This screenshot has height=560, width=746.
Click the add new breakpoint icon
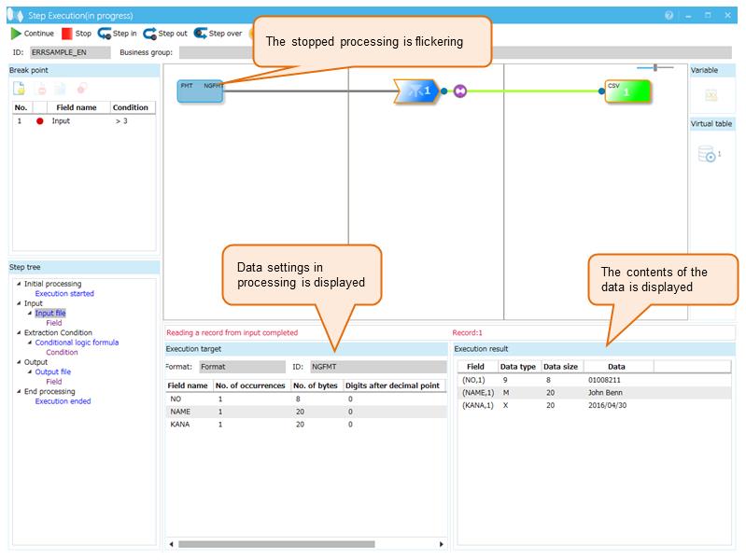(x=20, y=89)
